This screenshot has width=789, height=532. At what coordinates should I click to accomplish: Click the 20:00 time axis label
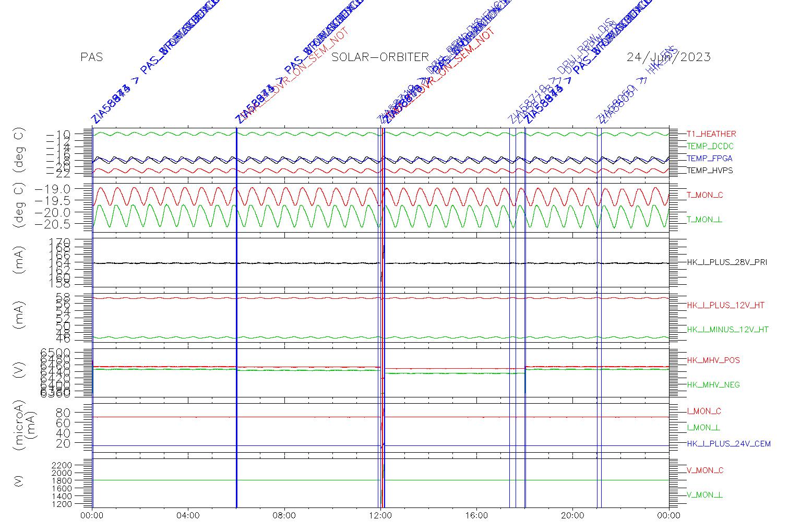pos(572,516)
